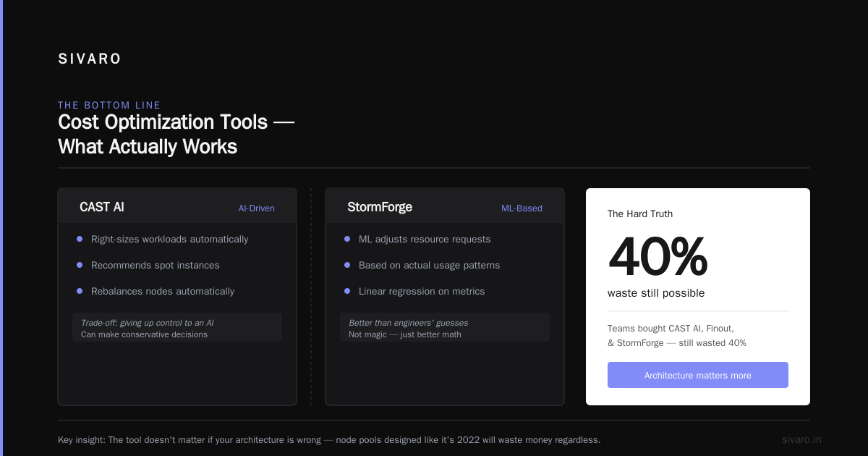Viewport: 868px width, 456px height.
Task: Click 'waste still possible' caption
Action: pyautogui.click(x=656, y=293)
